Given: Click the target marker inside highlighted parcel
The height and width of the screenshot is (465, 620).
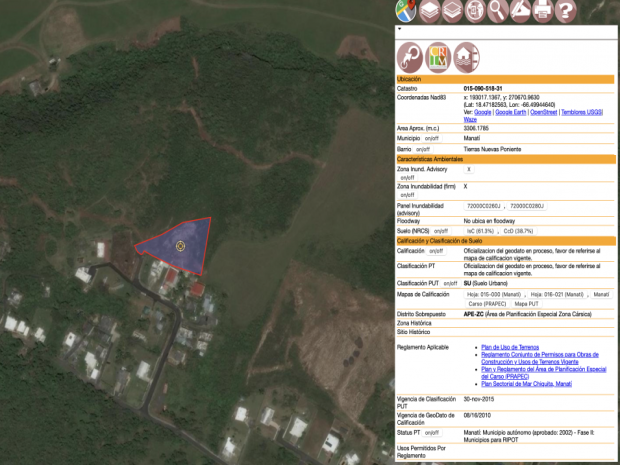Looking at the screenshot, I should 180,245.
